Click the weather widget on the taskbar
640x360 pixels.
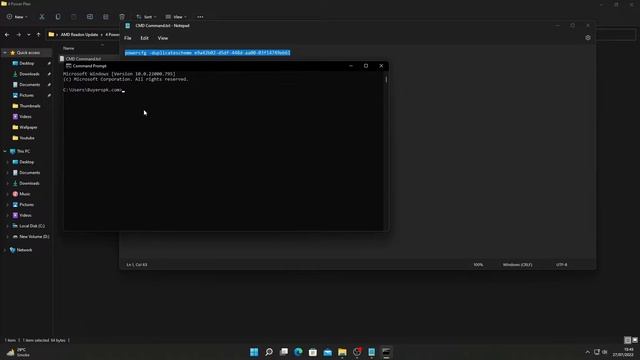18,352
